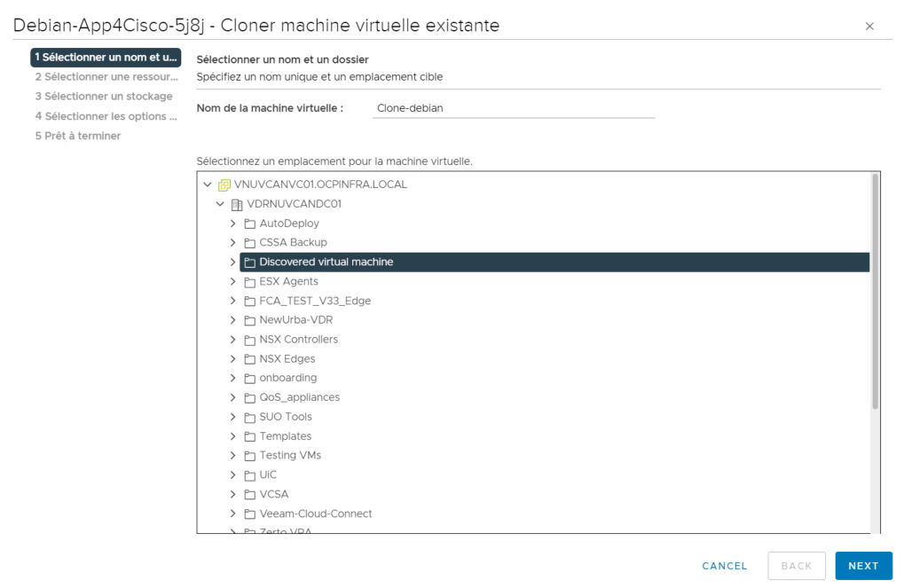Select the Discovered virtual machine row label
Screen dimensions: 904x588
[x=326, y=262]
